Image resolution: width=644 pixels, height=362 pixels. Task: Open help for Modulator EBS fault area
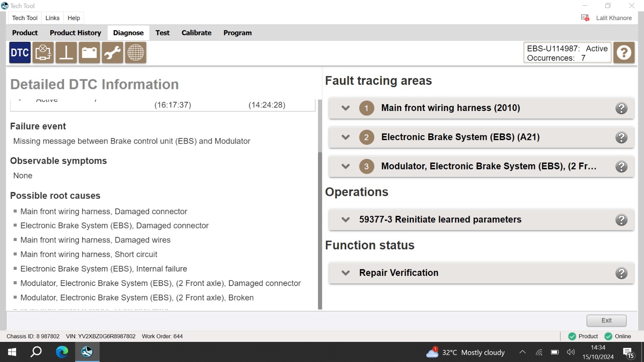tap(621, 167)
